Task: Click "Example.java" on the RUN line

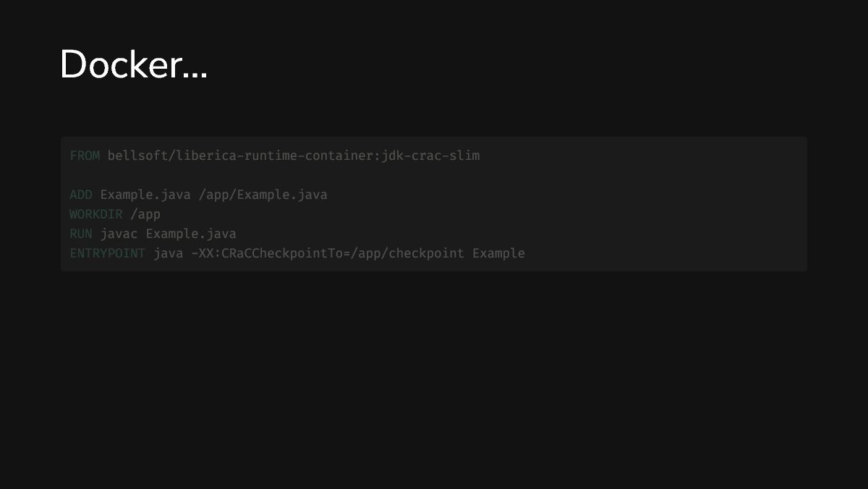Action: click(x=191, y=234)
